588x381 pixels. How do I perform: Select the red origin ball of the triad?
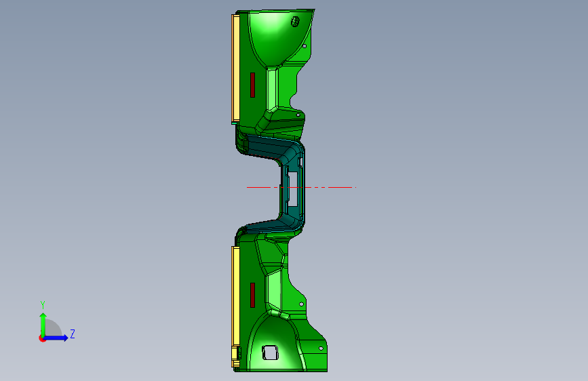click(41, 338)
